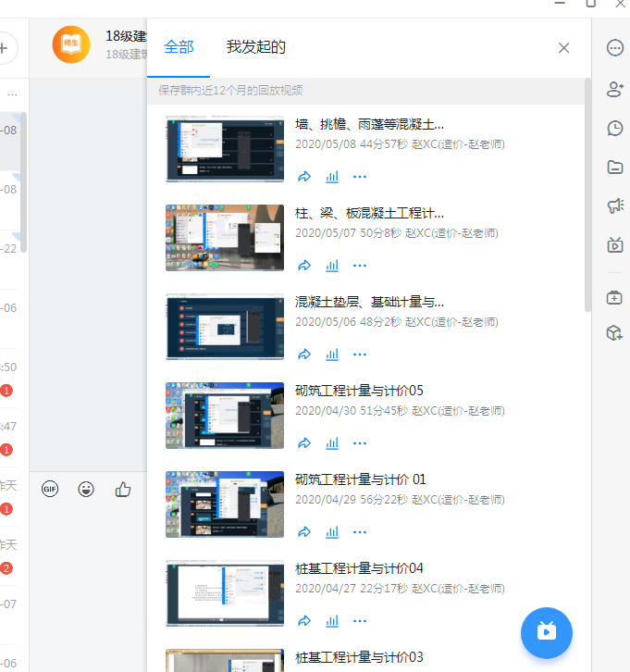Viewport: 630px width, 672px height.
Task: Click the add-app briefcase plus icon in sidebar
Action: [x=614, y=297]
